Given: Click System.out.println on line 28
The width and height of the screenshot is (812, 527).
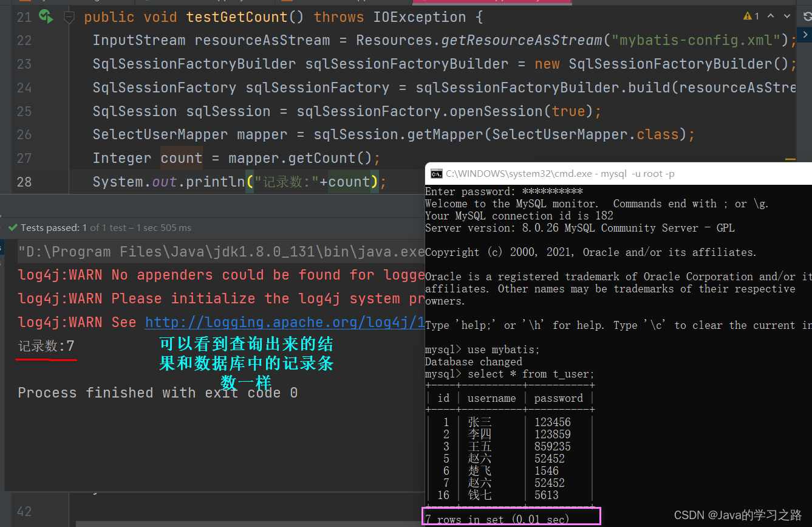Looking at the screenshot, I should [x=169, y=182].
